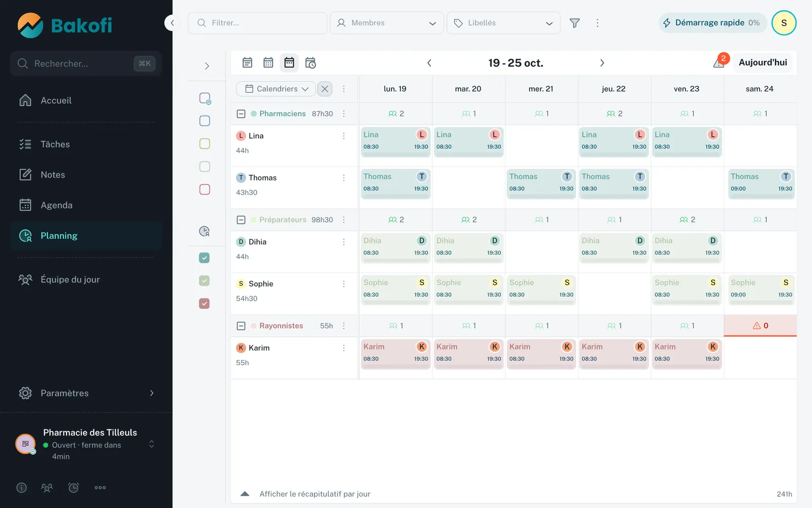Open the options menu for Lina's row
This screenshot has height=508, width=812.
pos(344,136)
